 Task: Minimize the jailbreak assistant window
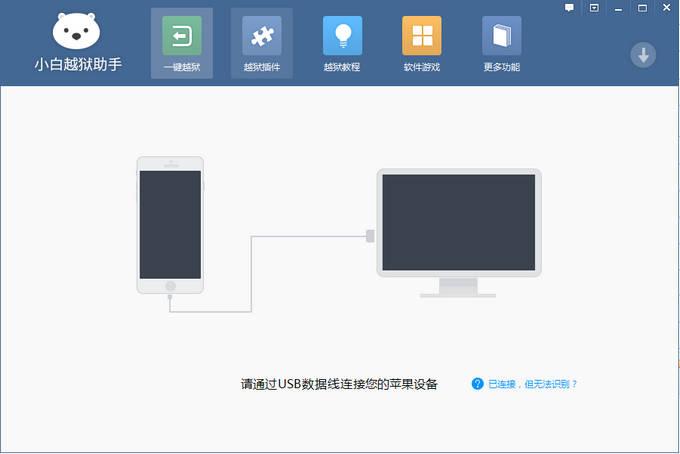point(618,7)
